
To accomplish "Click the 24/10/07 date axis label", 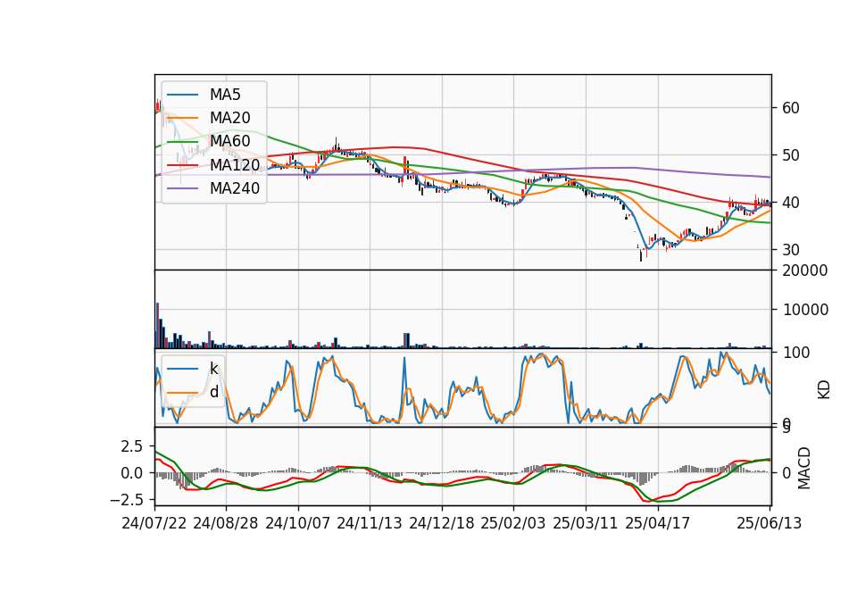I will click(x=298, y=523).
